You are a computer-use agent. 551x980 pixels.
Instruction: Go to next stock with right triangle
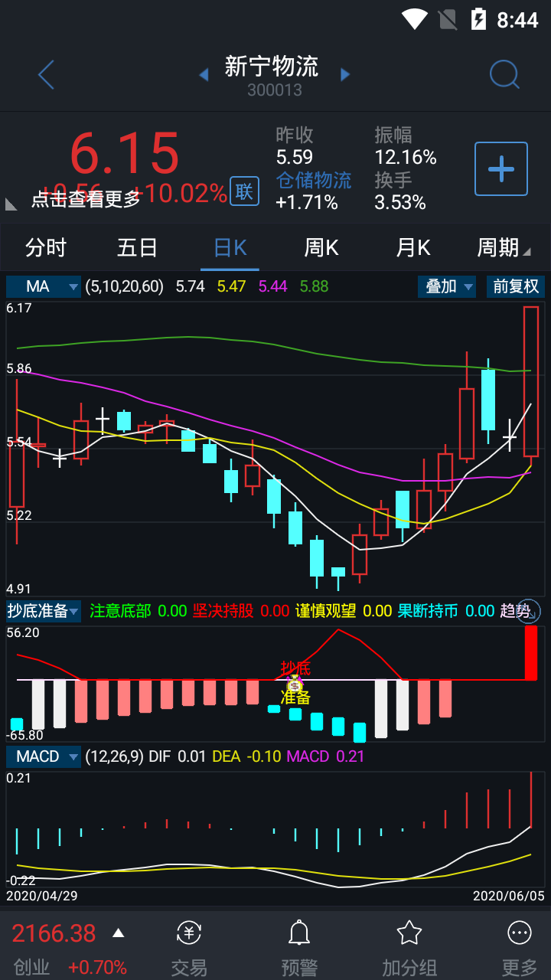345,74
